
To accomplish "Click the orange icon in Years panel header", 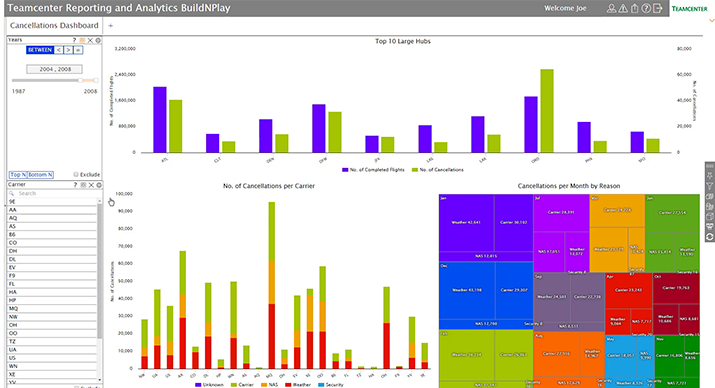I will coord(83,40).
